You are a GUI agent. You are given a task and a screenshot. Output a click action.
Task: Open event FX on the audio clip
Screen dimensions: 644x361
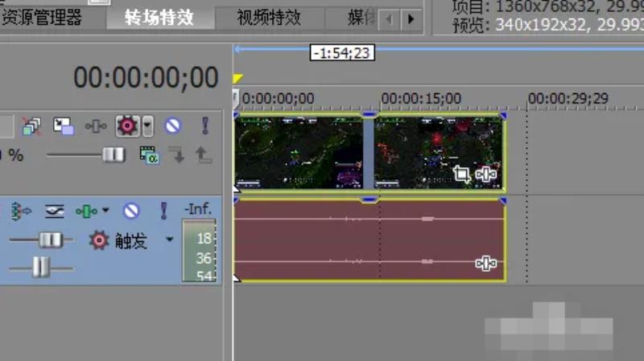486,263
